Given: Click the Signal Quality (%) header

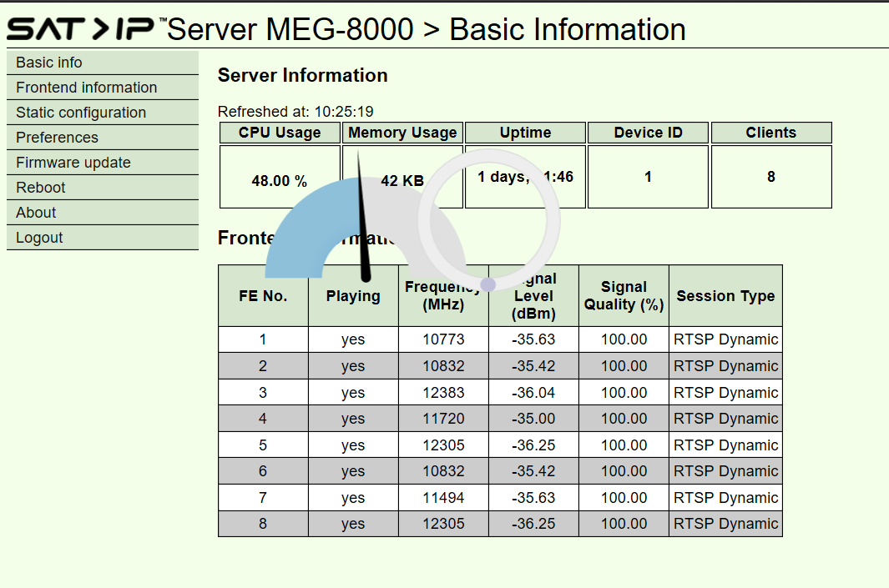Looking at the screenshot, I should point(624,296).
